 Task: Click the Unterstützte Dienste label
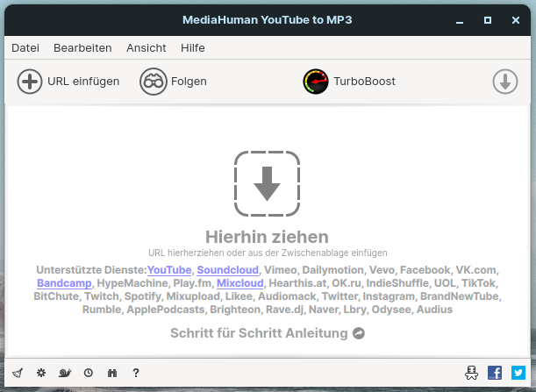(91, 270)
